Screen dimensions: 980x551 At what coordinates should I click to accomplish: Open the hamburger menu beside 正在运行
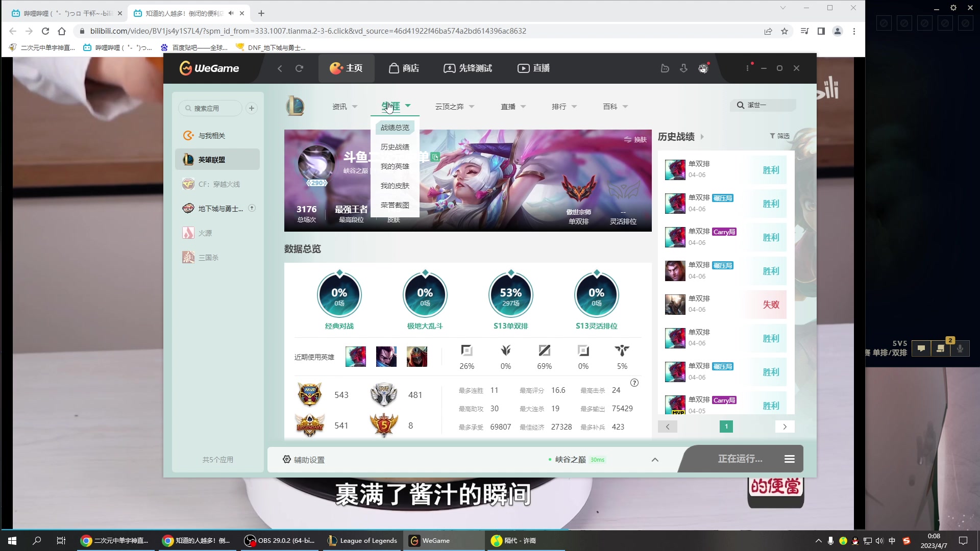(790, 459)
